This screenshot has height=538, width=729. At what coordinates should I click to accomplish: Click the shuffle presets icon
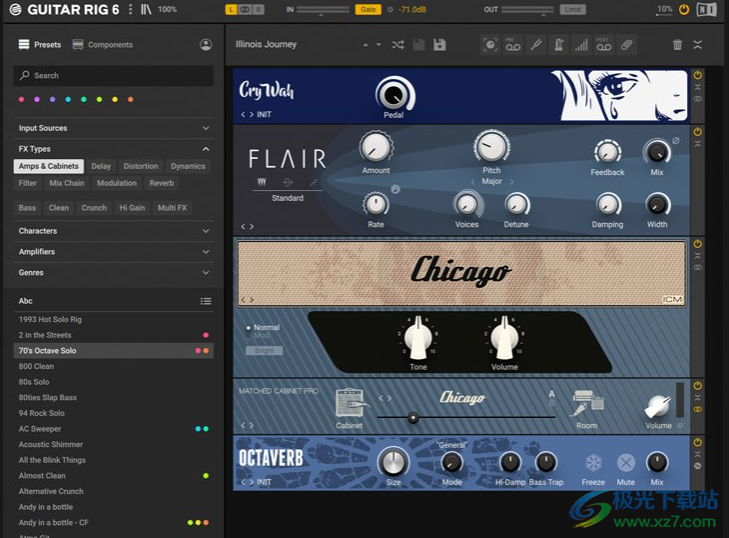pyautogui.click(x=398, y=45)
